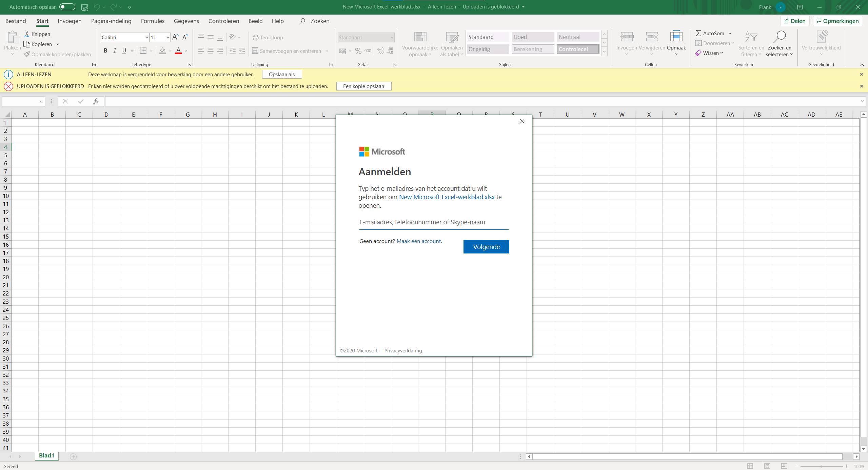The height and width of the screenshot is (470, 868).
Task: Select the Blad1 sheet tab
Action: click(46, 455)
